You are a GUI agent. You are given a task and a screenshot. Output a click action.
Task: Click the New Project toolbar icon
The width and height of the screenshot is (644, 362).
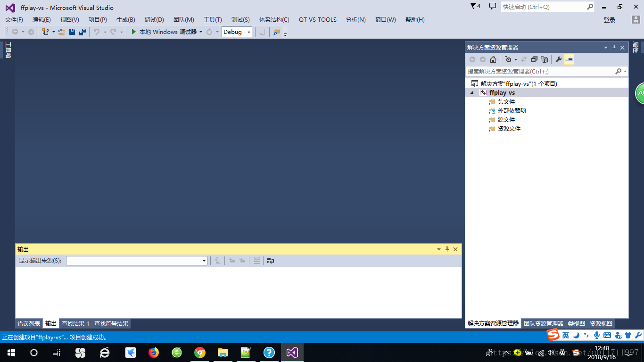pos(46,32)
